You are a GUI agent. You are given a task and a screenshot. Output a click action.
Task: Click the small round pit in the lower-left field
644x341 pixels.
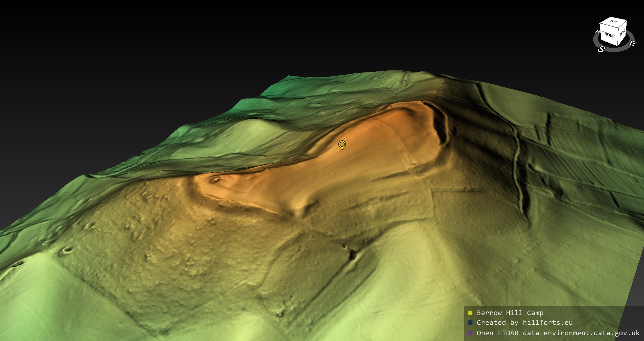68,249
